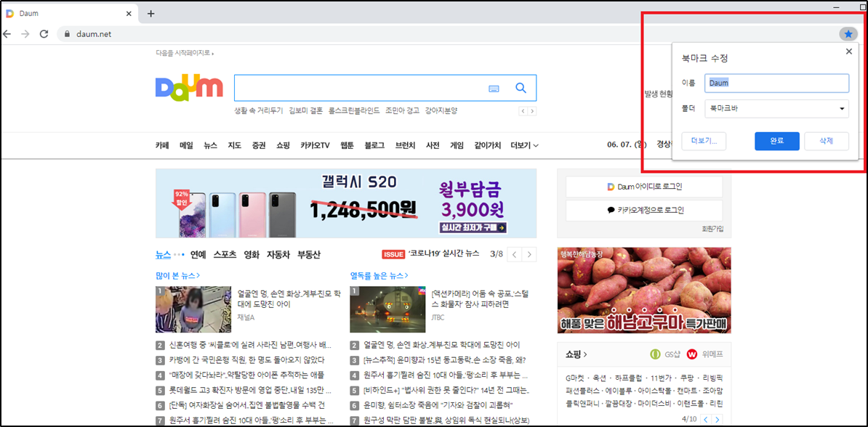
Task: Open the 뉴스 menu item in navigation
Action: pyautogui.click(x=210, y=145)
